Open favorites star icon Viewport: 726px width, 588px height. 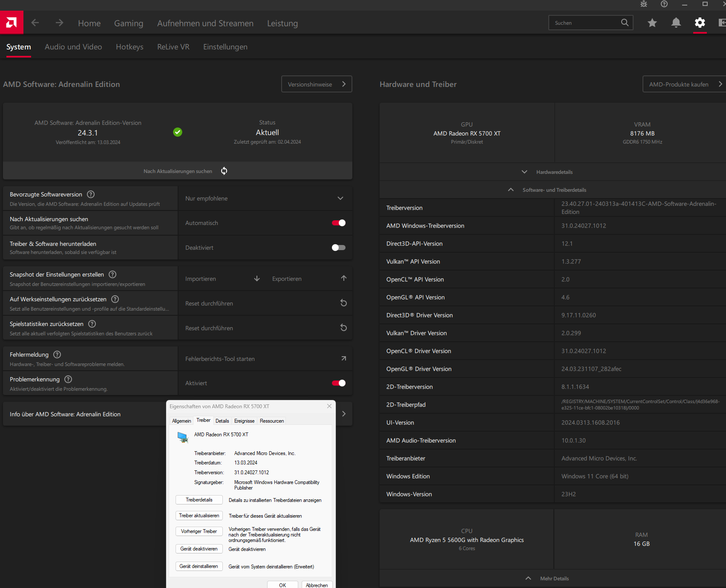(x=652, y=23)
